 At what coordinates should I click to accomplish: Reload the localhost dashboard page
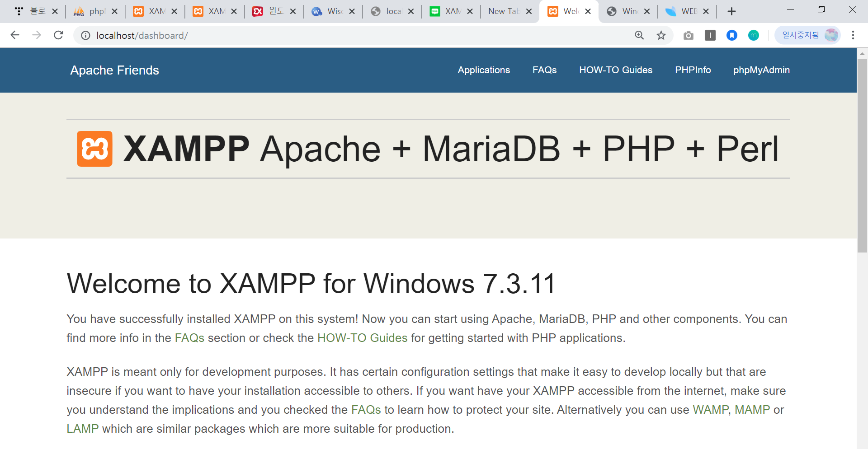tap(58, 35)
